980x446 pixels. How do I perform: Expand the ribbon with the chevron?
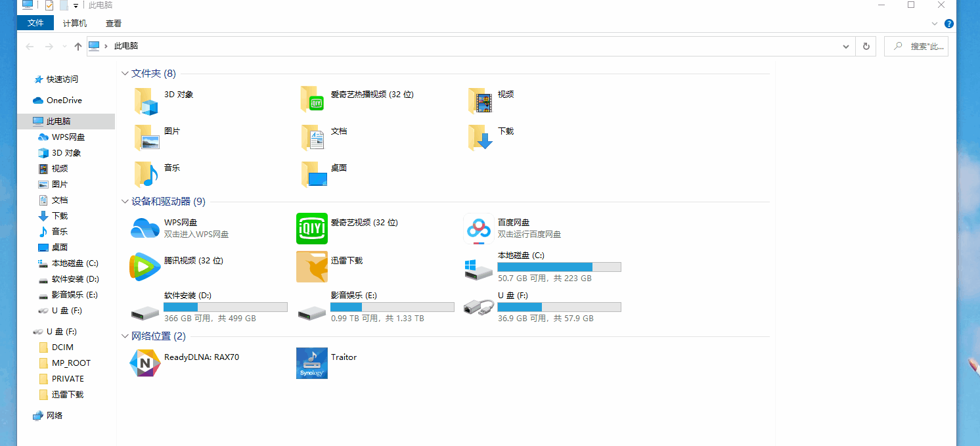[x=935, y=24]
